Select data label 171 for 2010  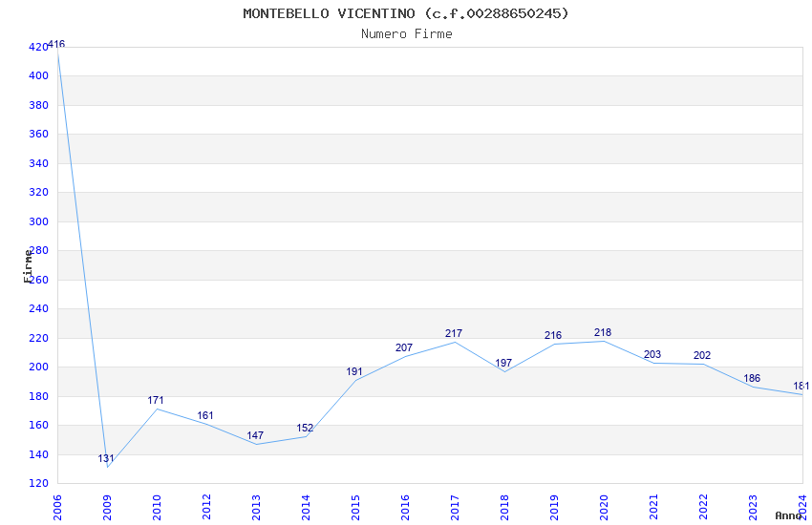156,400
